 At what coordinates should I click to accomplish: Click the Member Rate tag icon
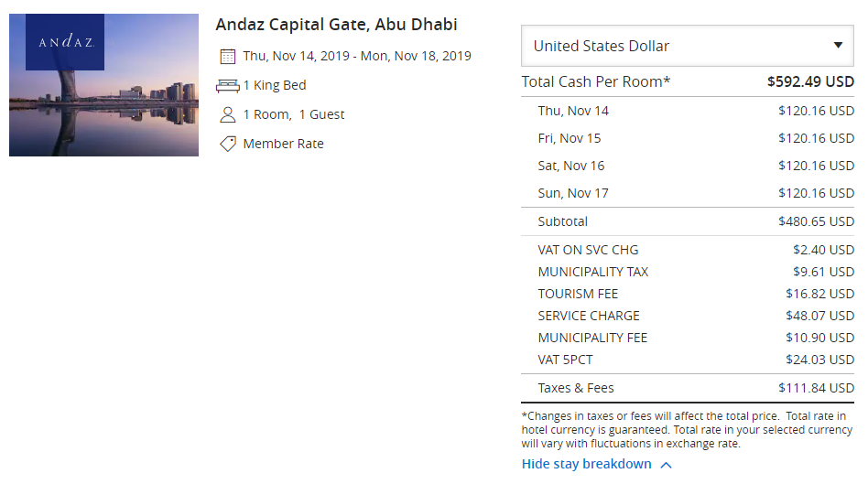[228, 144]
